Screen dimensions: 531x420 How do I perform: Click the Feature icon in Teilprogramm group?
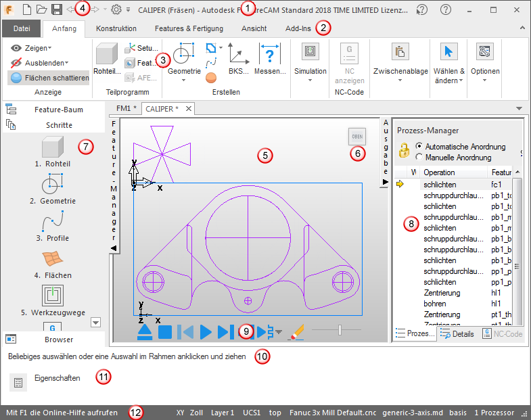[x=130, y=63]
